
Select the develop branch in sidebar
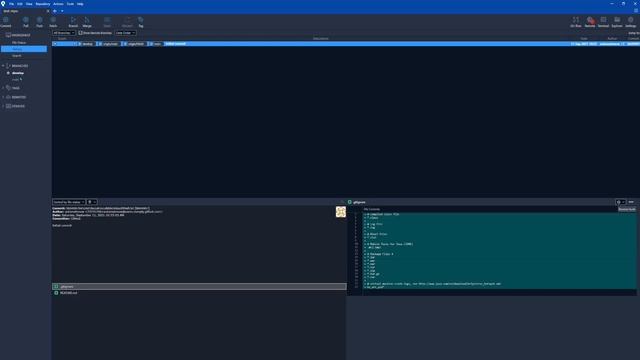tap(18, 73)
